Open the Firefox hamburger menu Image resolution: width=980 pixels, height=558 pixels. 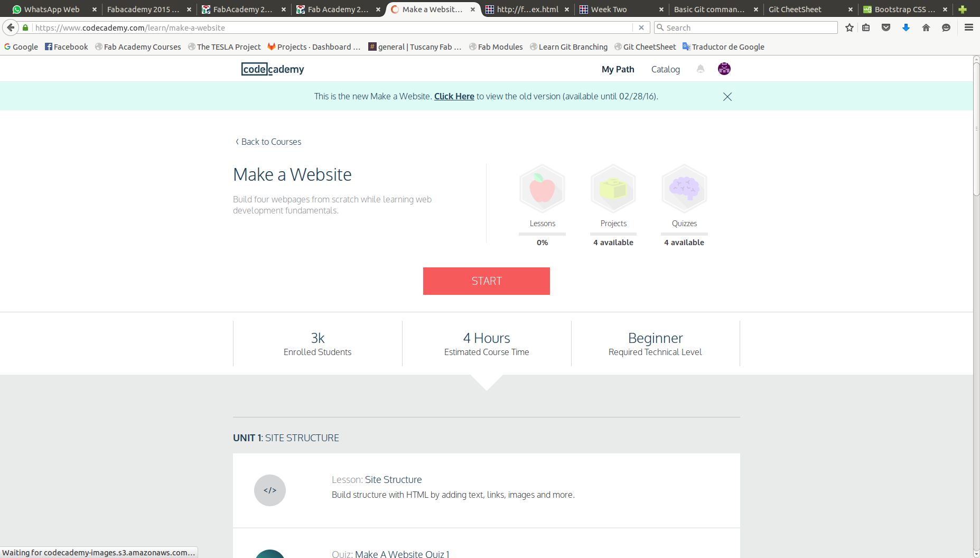point(969,27)
